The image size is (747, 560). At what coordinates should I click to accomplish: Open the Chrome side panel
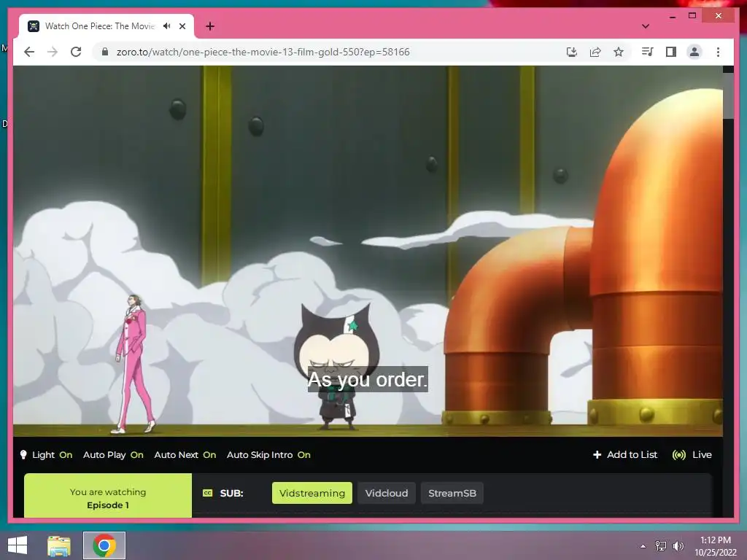point(671,52)
